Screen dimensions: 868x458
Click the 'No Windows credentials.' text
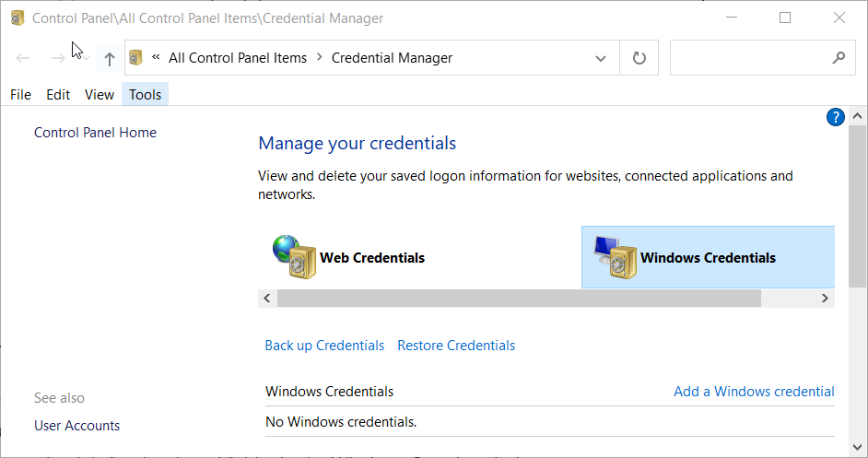(341, 422)
